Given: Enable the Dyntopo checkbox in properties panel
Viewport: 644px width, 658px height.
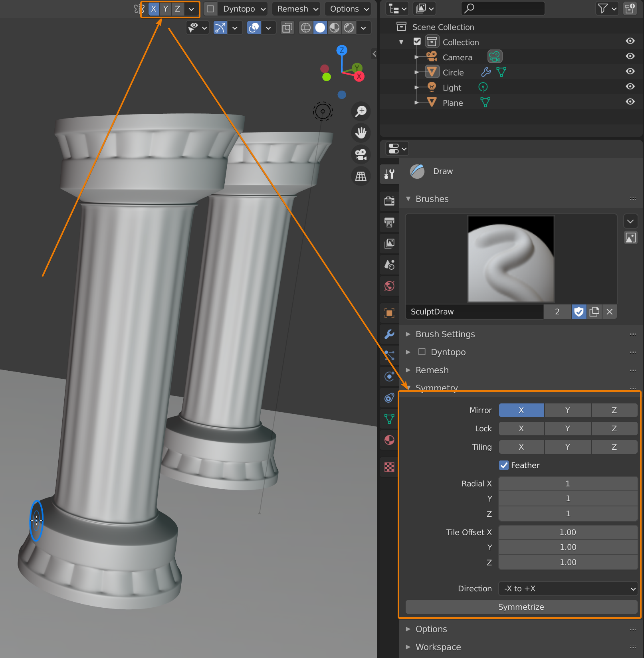Looking at the screenshot, I should (x=422, y=352).
